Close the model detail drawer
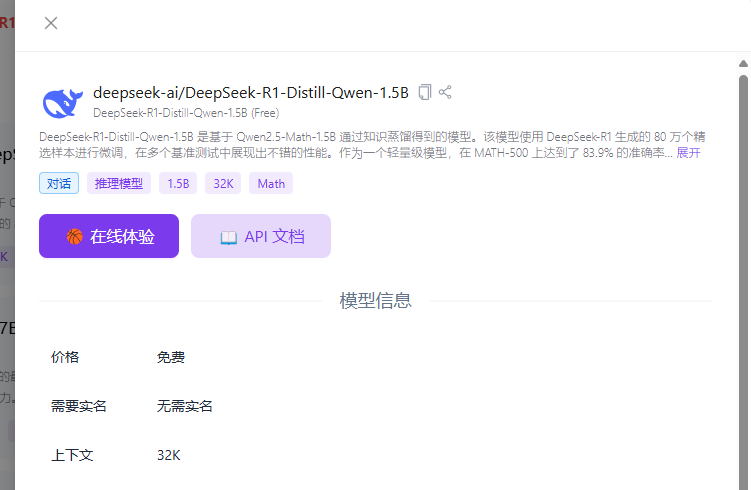 (x=51, y=23)
